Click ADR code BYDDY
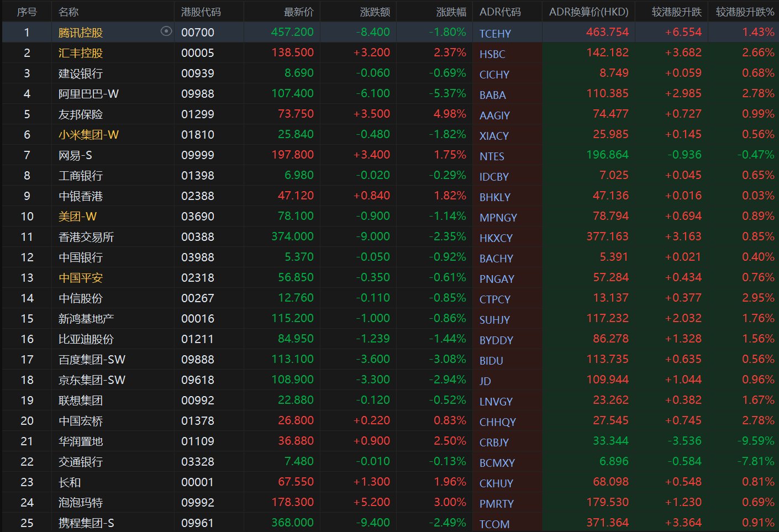Screen dimensions: 779x532 pos(496,340)
